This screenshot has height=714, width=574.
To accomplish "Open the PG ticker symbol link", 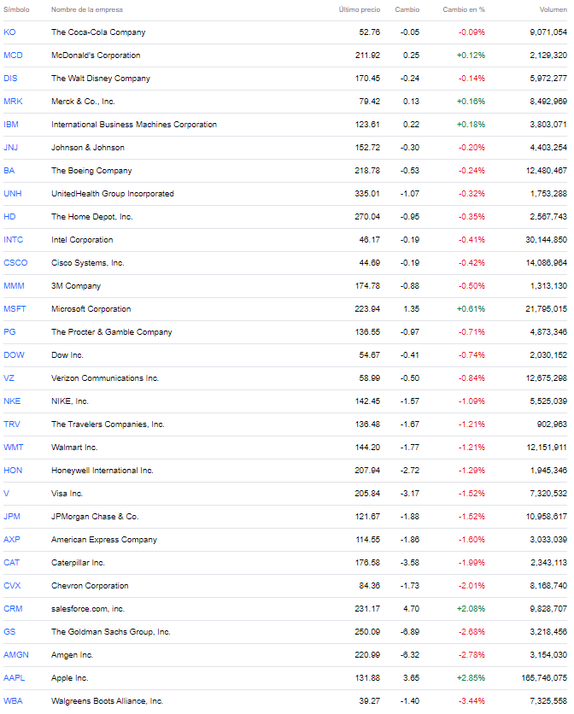I will pyautogui.click(x=10, y=332).
